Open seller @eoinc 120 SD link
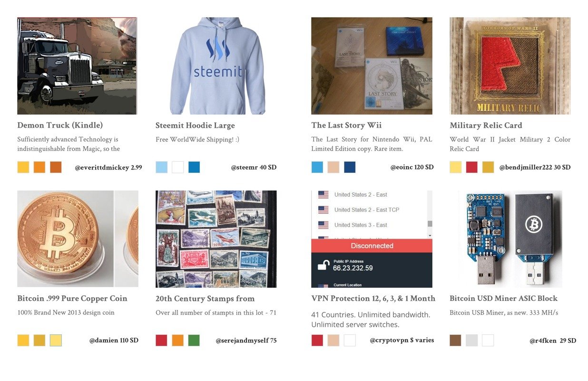This screenshot has height=381, width=588. [x=412, y=167]
